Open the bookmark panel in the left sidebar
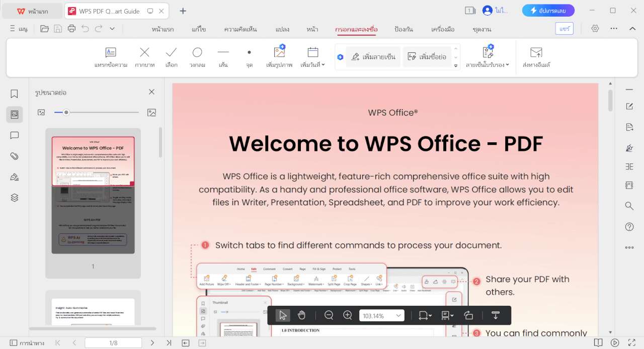Screen dimensions: 644x349 click(14, 94)
